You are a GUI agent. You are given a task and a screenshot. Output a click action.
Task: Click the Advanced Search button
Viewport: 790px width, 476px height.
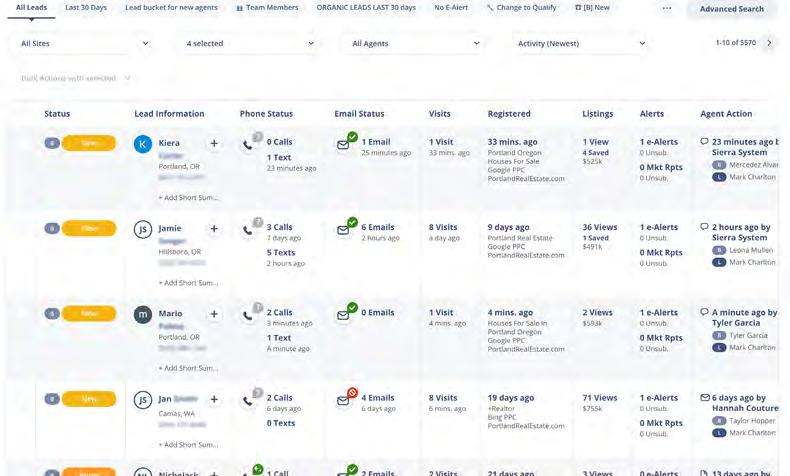click(731, 9)
